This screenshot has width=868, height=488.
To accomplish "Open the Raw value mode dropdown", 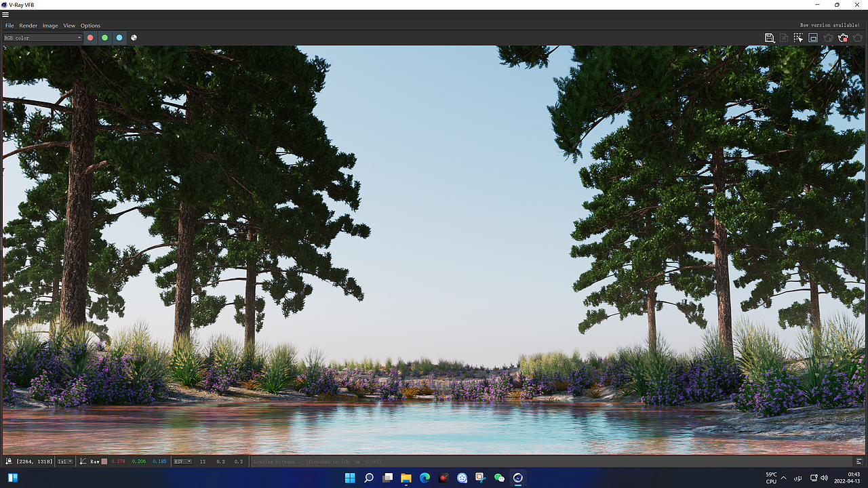I will click(x=95, y=462).
